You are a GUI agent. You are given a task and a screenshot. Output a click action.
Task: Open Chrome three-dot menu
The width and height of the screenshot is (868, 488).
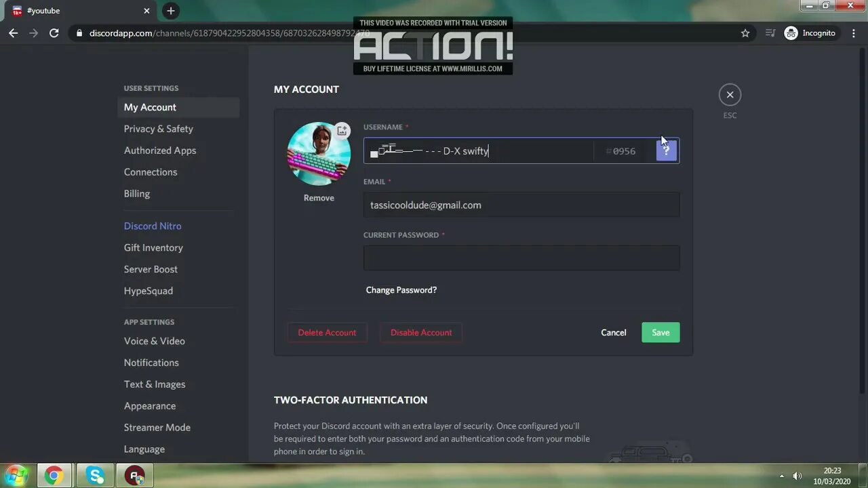854,33
